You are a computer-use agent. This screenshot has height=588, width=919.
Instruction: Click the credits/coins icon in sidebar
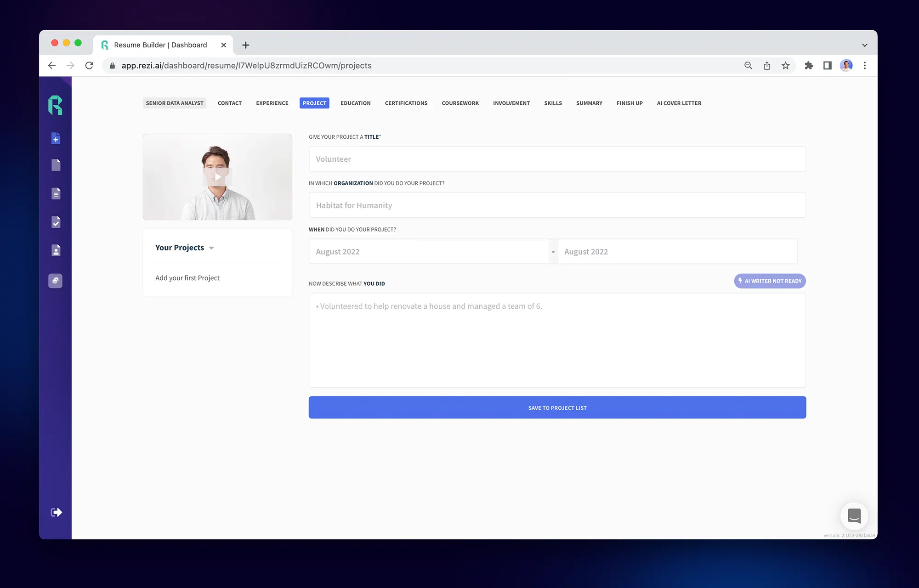click(x=55, y=281)
